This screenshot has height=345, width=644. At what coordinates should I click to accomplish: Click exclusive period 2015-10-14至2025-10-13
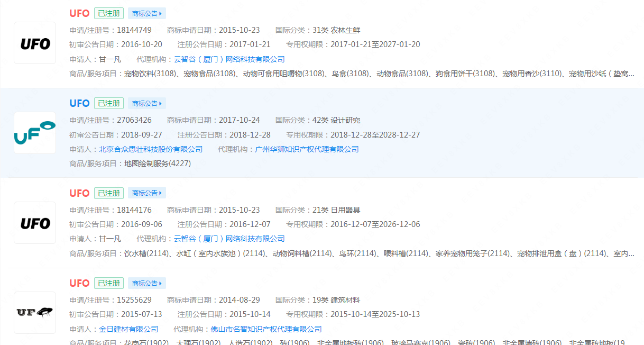click(375, 314)
